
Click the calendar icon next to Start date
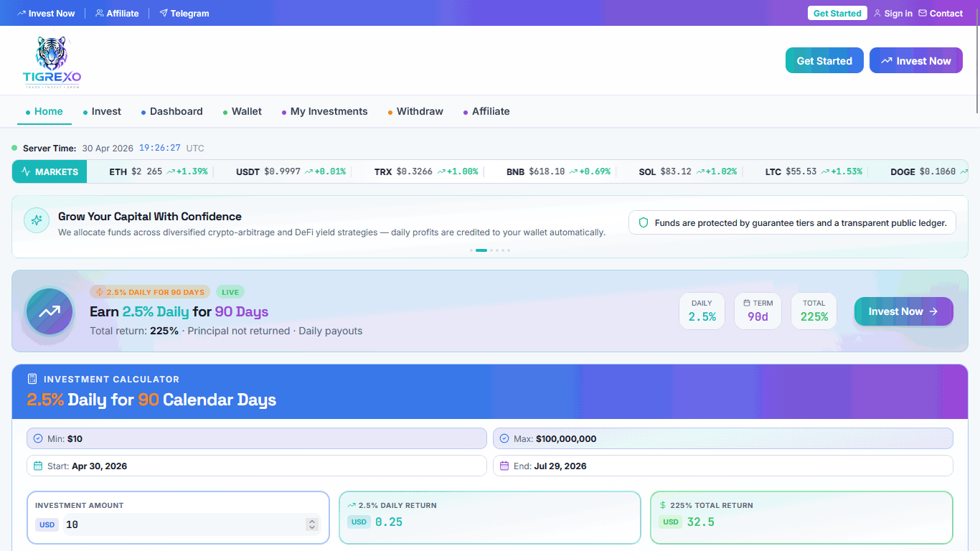point(38,466)
